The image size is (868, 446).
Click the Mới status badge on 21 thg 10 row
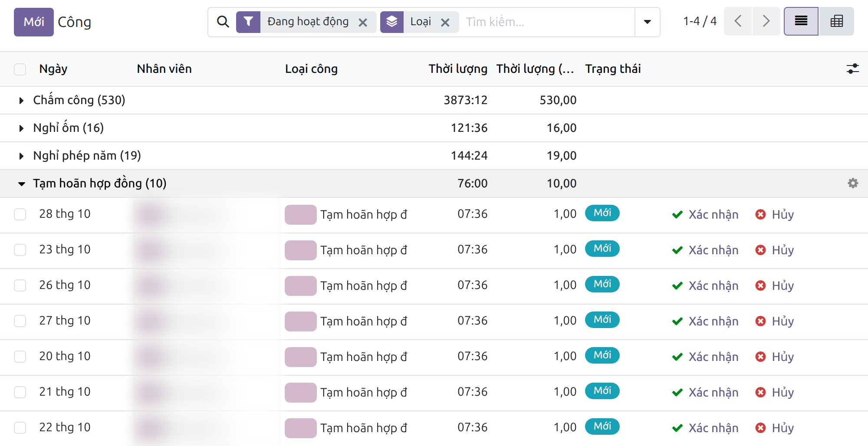pyautogui.click(x=602, y=391)
